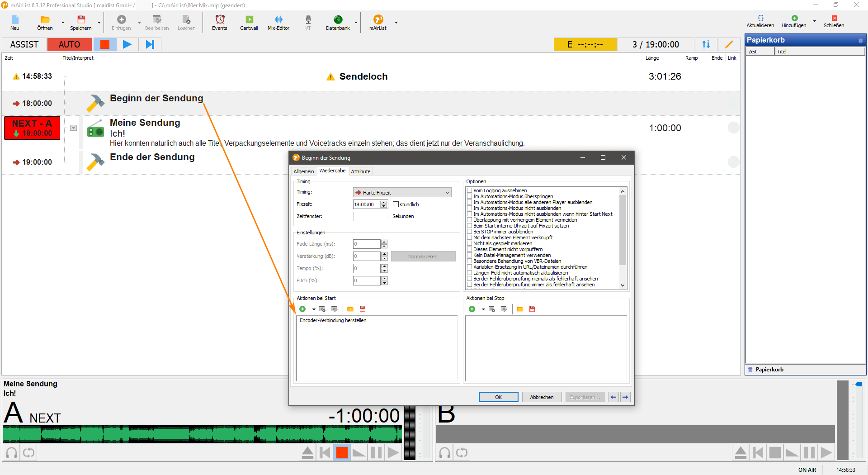Screen dimensions: 868x475
Task: Check Vom Logging ausnehmen option
Action: [470, 190]
